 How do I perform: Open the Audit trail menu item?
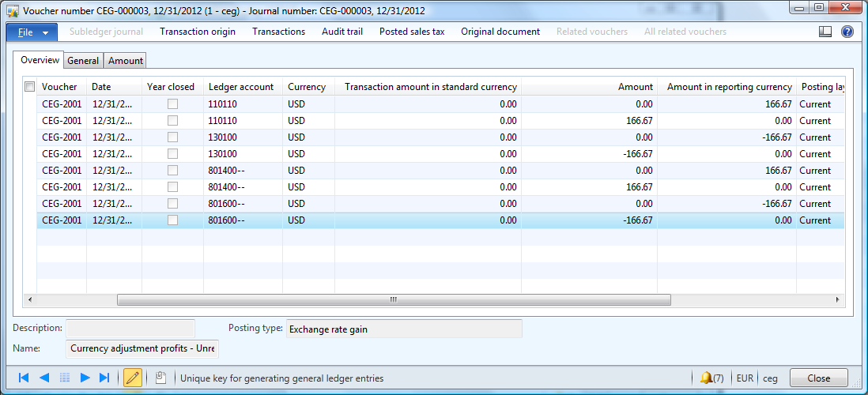tap(342, 32)
